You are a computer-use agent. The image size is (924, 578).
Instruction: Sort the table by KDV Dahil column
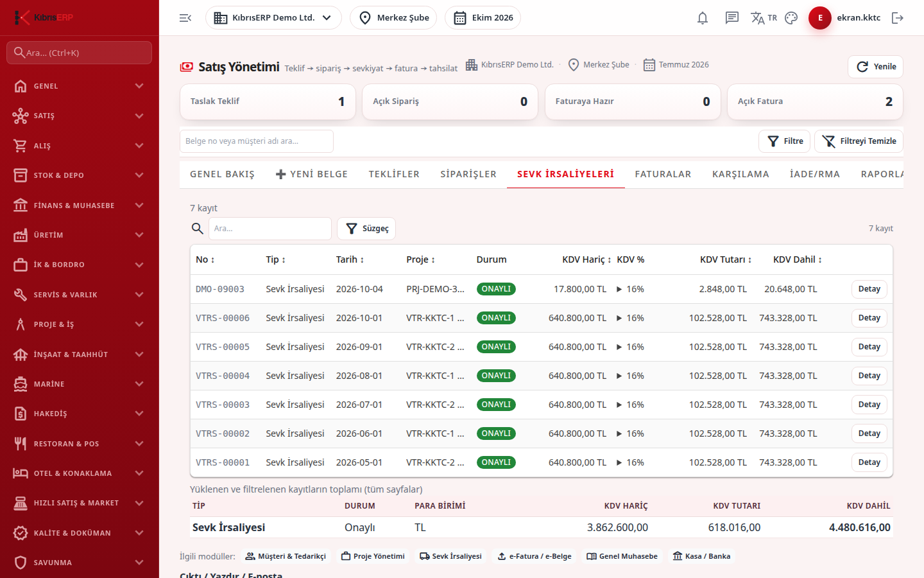click(x=798, y=259)
